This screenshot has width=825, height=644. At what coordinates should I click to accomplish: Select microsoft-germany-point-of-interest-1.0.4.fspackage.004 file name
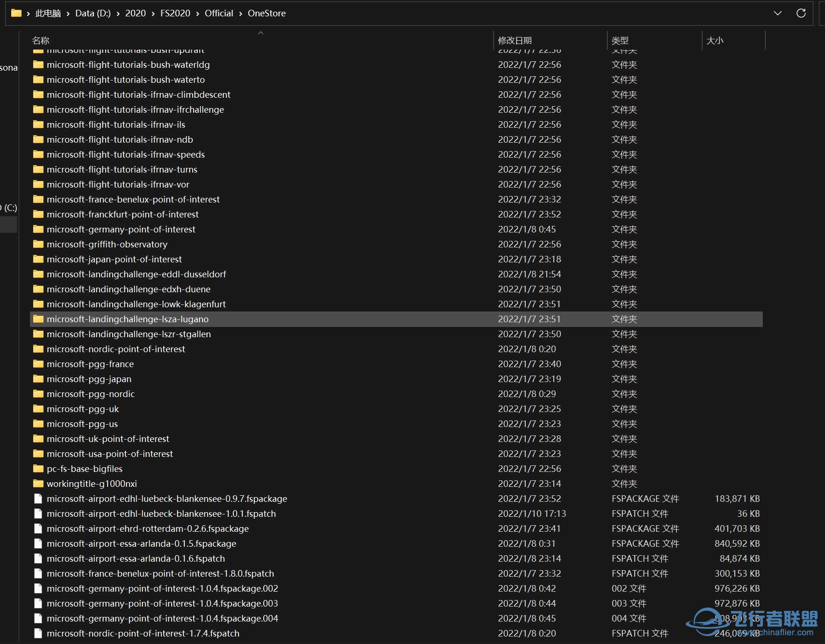pos(162,618)
